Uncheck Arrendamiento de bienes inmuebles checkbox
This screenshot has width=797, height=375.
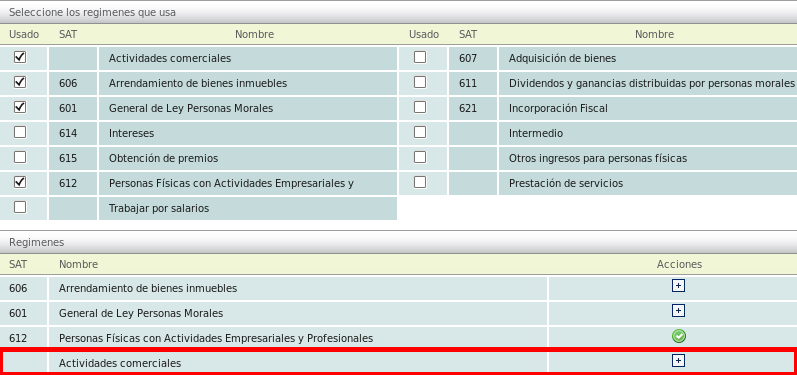click(20, 82)
